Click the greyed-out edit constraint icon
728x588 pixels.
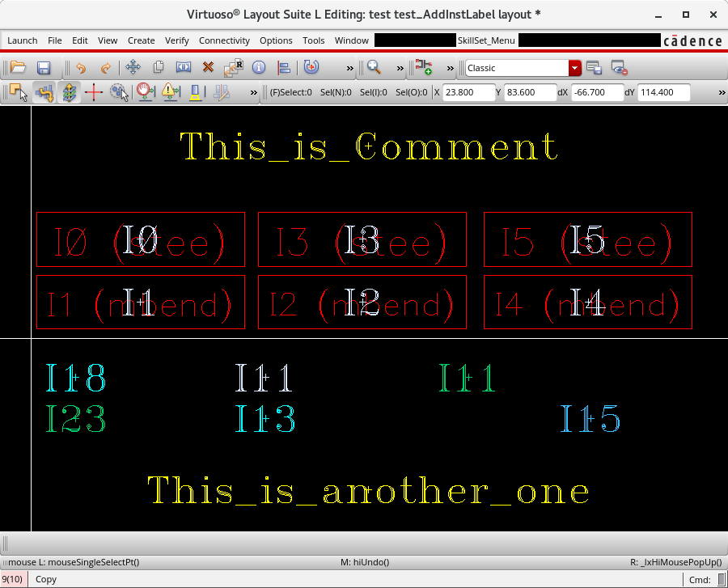[x=222, y=92]
